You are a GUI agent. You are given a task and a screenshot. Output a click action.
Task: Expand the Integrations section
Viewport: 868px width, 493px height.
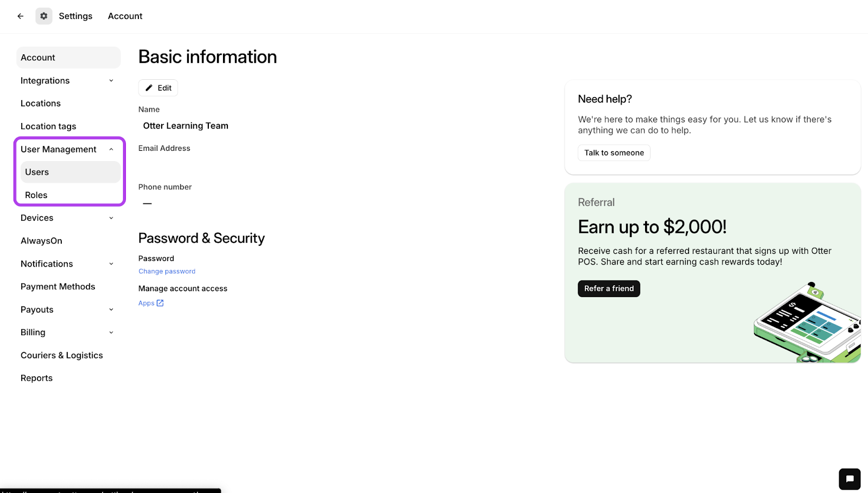(x=111, y=81)
